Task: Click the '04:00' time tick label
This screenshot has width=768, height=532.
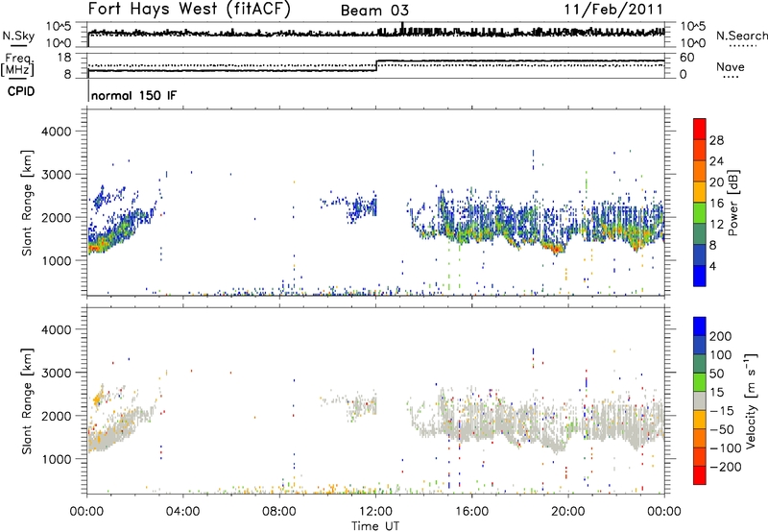Action: pos(182,512)
